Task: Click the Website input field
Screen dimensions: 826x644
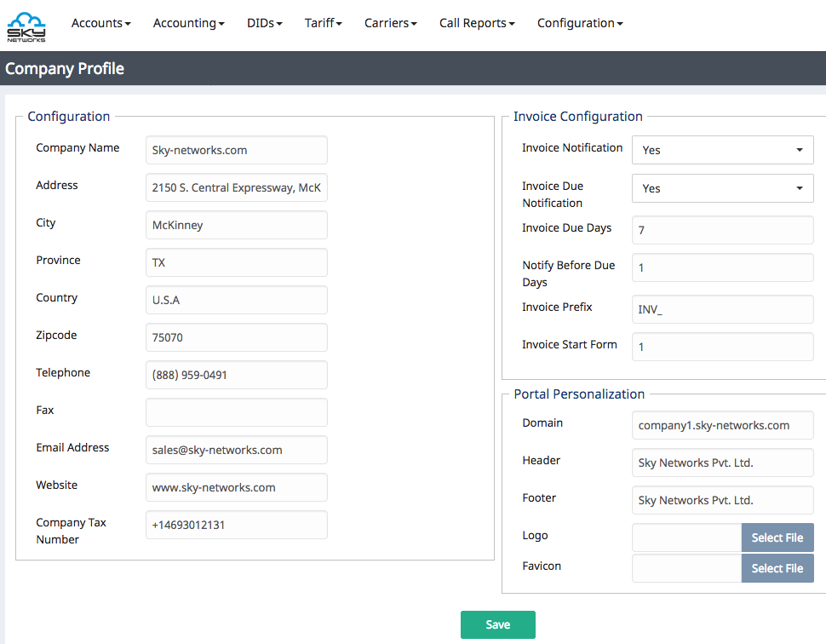Action: click(x=237, y=487)
